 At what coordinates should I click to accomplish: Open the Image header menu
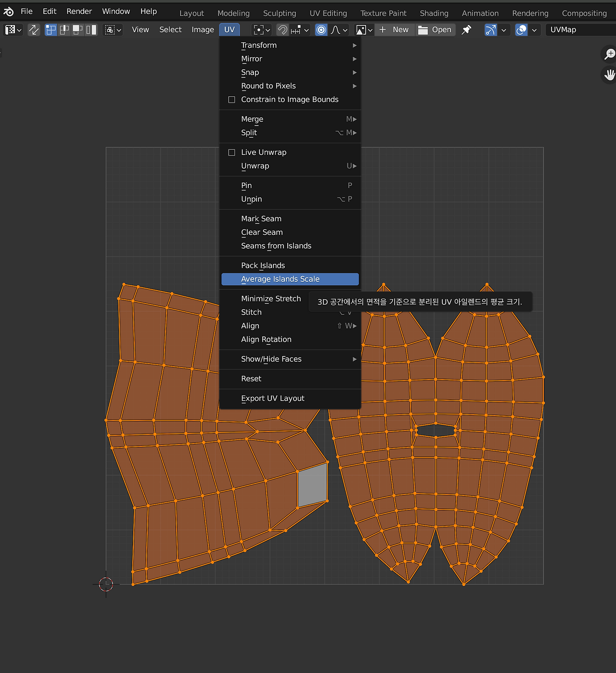click(x=203, y=30)
